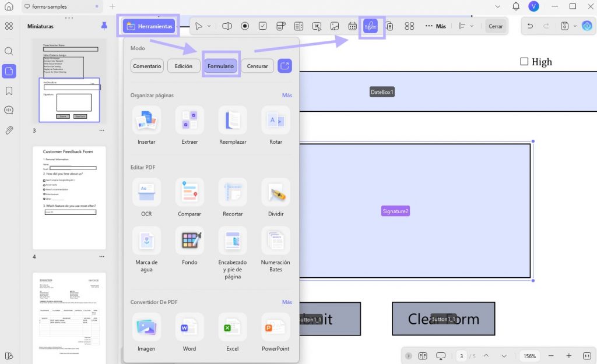Click the undo arrow
Screen dimensions: 597x364
click(x=530, y=26)
